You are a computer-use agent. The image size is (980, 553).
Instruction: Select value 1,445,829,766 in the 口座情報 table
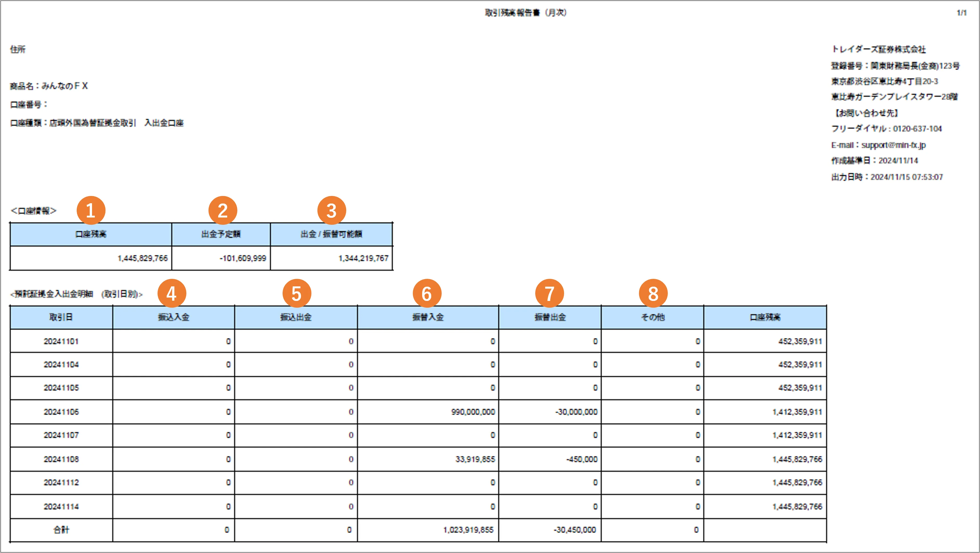tap(142, 258)
